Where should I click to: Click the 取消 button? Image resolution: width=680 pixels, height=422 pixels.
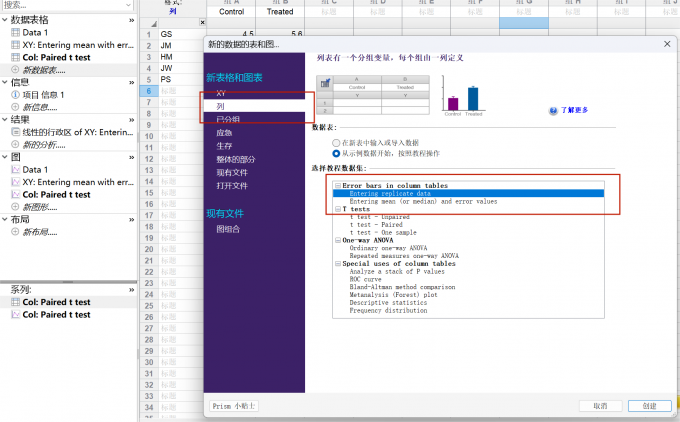tap(600, 406)
